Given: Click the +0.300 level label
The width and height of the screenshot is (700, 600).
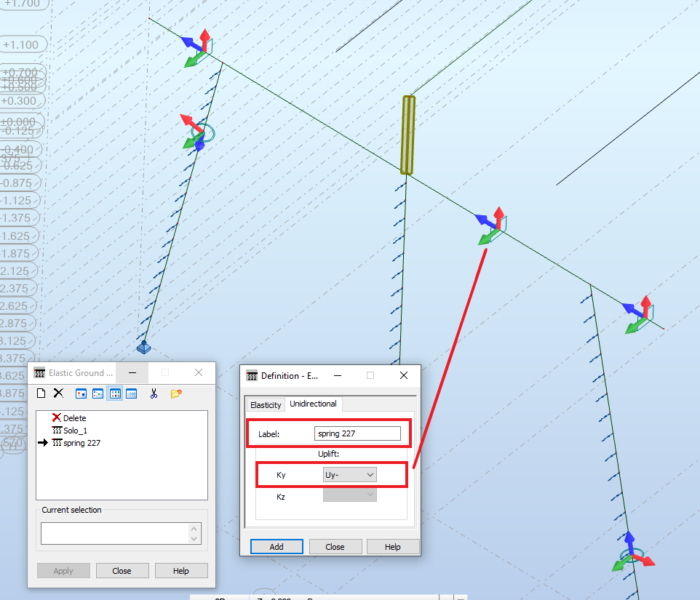Looking at the screenshot, I should (x=21, y=101).
